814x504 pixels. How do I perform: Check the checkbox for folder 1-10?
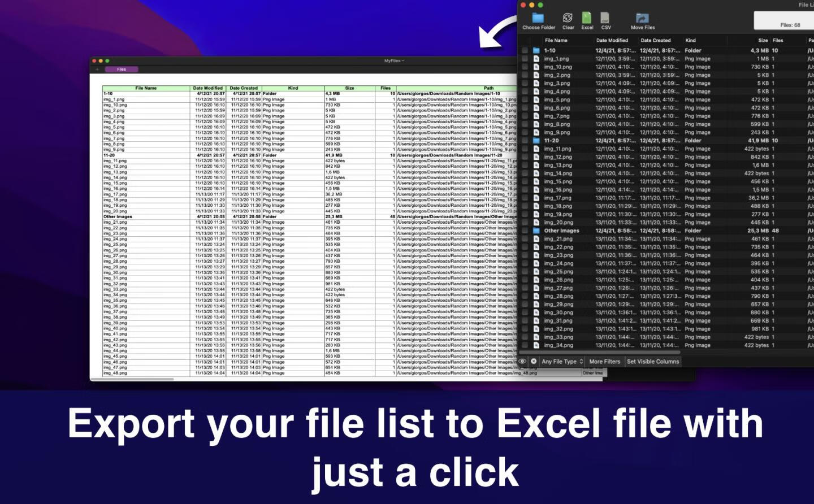tap(525, 50)
